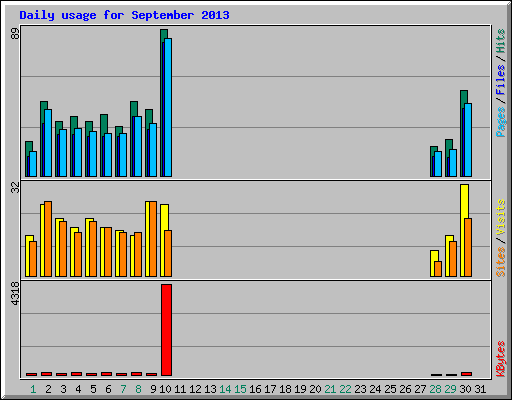Viewport: 512px width, 400px height.
Task: Click day label '3' on the x-axis
Action: click(x=63, y=389)
